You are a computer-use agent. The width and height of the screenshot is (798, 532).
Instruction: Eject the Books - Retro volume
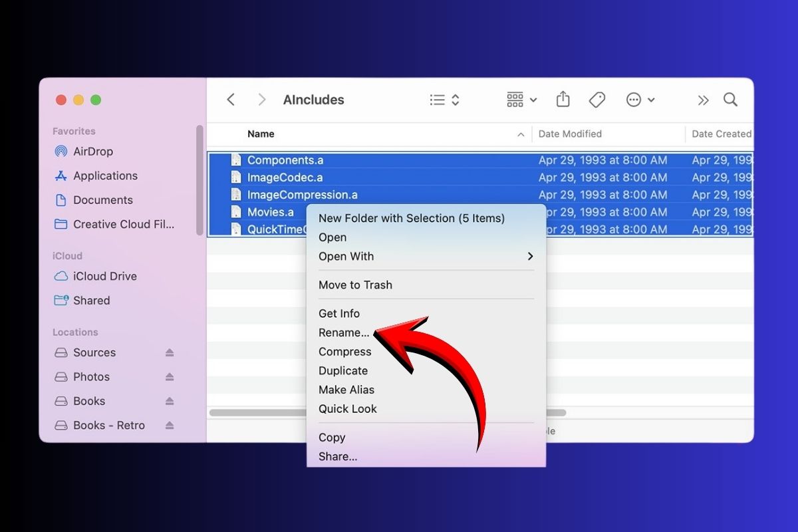170,426
